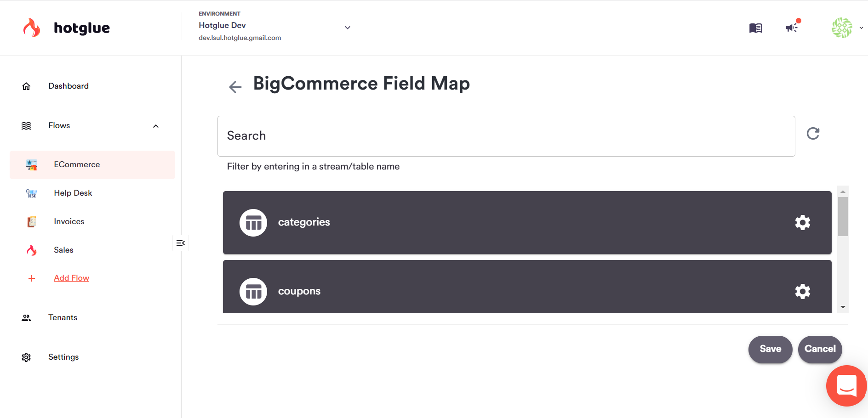Expand the coupons stream row
868x418 pixels.
(527, 287)
